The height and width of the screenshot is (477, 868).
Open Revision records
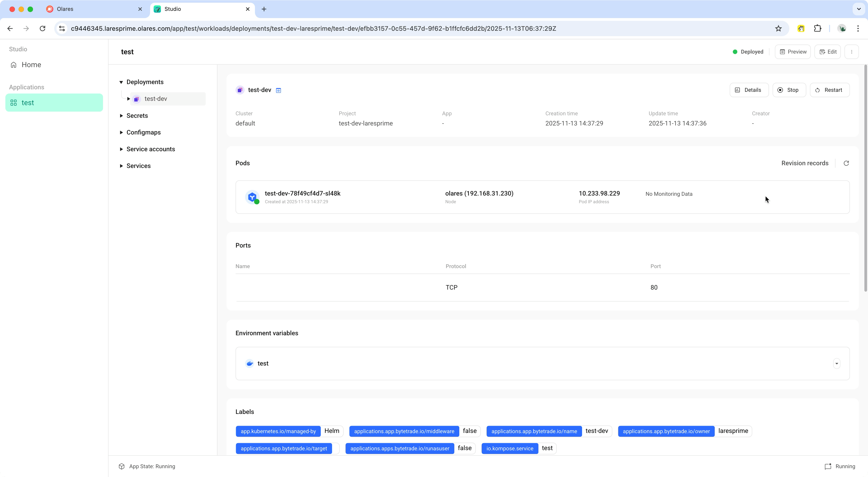click(805, 163)
